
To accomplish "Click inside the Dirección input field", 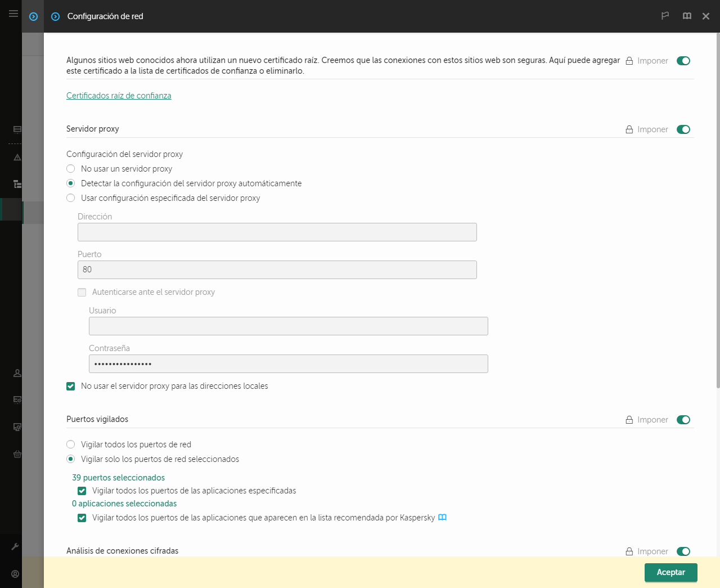I will point(277,232).
